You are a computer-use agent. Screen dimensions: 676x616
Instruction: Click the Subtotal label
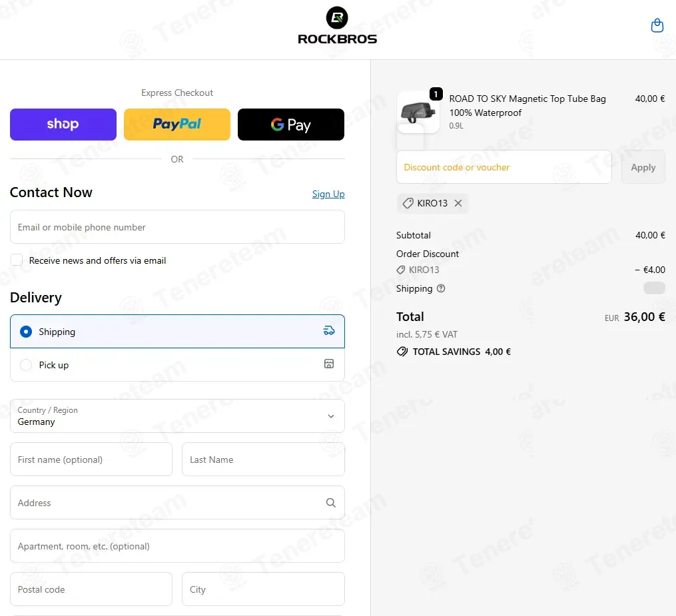pyautogui.click(x=413, y=235)
